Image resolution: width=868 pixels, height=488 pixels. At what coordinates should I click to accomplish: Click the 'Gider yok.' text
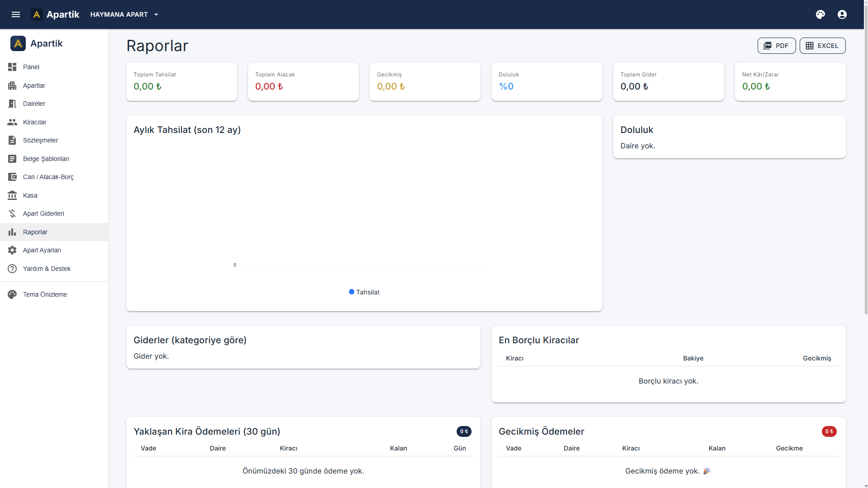tap(151, 356)
